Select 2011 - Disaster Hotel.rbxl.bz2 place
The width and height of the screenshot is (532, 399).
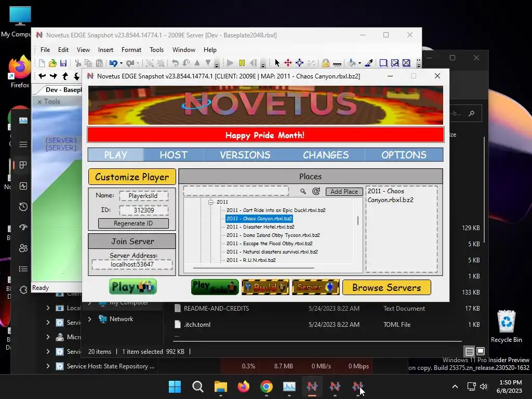click(x=260, y=227)
